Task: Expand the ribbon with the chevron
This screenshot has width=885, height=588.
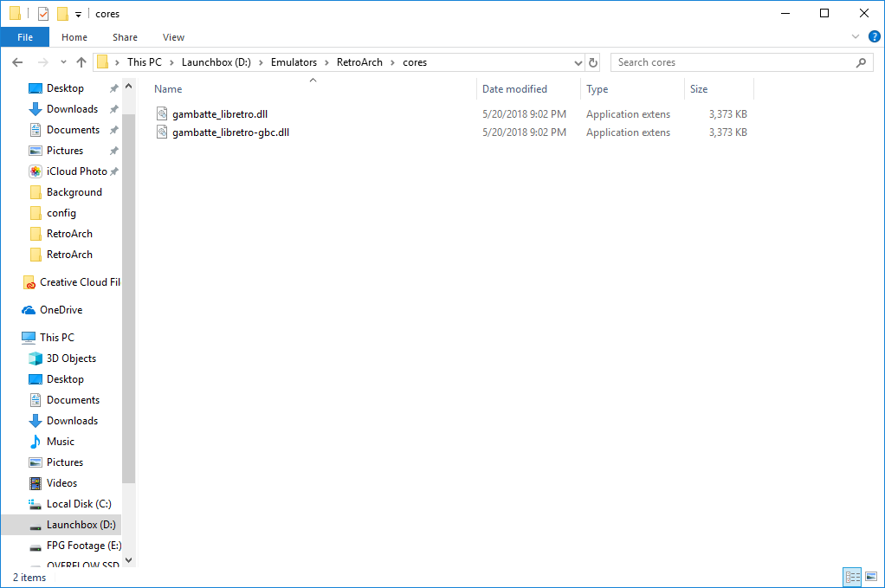Action: click(x=856, y=37)
